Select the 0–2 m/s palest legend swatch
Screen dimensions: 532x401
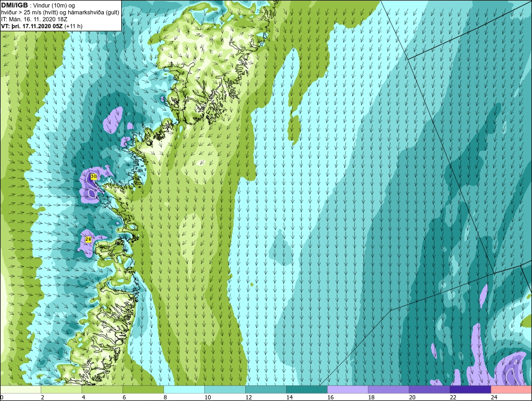(20, 389)
